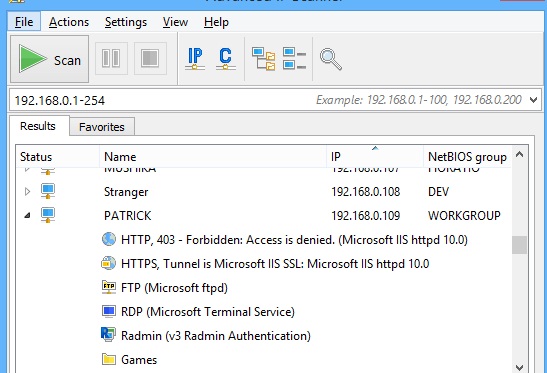Click the results scrollbar up arrow
Viewport: 547px width, 373px height.
click(x=519, y=154)
